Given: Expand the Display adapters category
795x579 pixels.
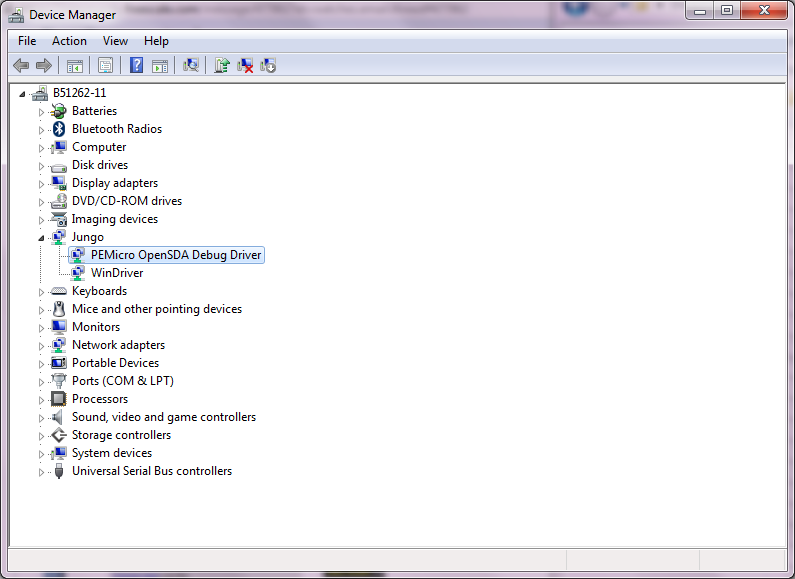Looking at the screenshot, I should 41,184.
